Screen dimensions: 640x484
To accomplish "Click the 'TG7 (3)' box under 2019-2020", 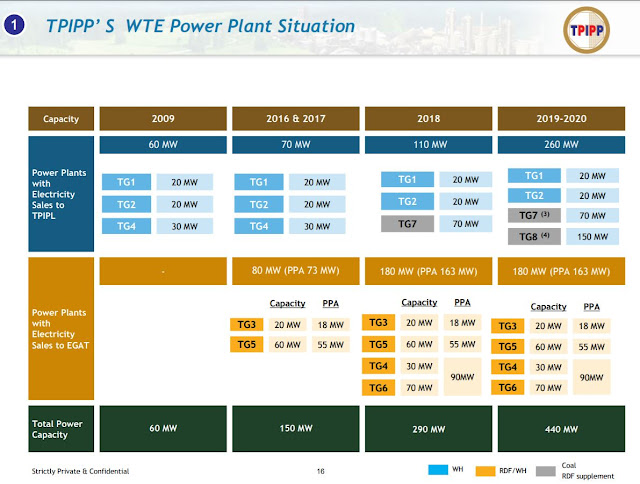I will coord(534,215).
